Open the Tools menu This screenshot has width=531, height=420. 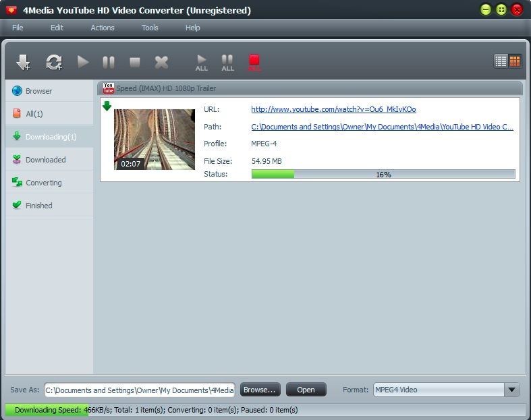coord(150,28)
